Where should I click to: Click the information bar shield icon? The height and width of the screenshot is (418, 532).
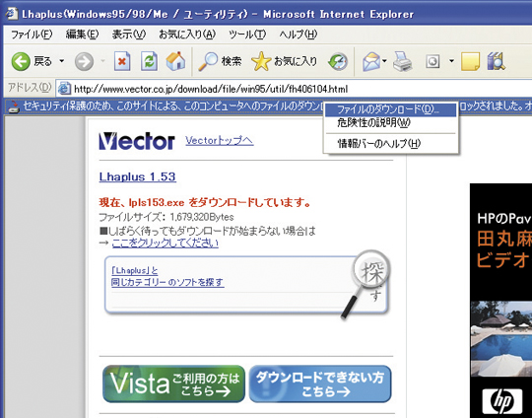point(14,106)
